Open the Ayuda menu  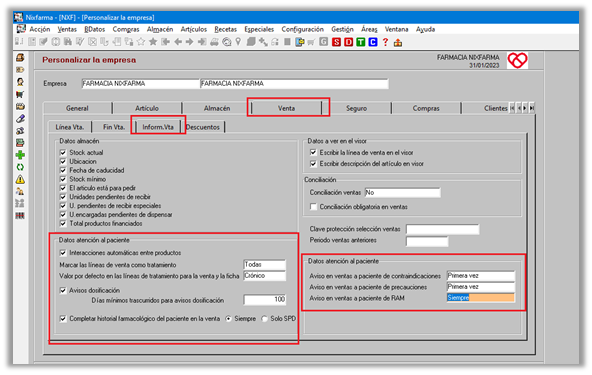(x=426, y=29)
